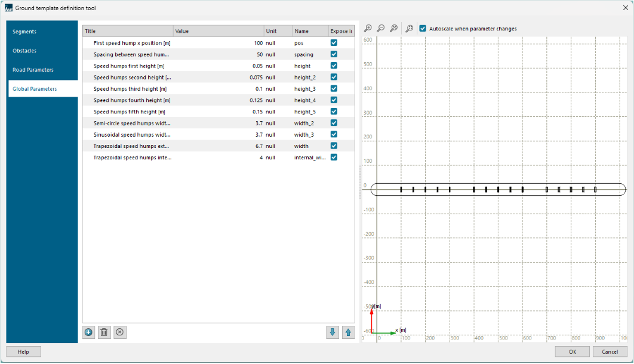Open the Obstacles tab

(24, 51)
